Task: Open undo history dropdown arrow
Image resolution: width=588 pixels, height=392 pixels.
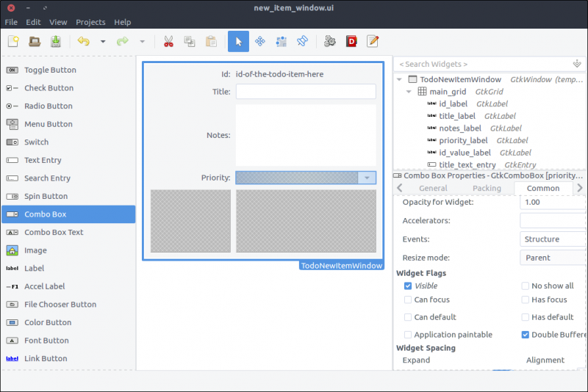Action: tap(103, 42)
